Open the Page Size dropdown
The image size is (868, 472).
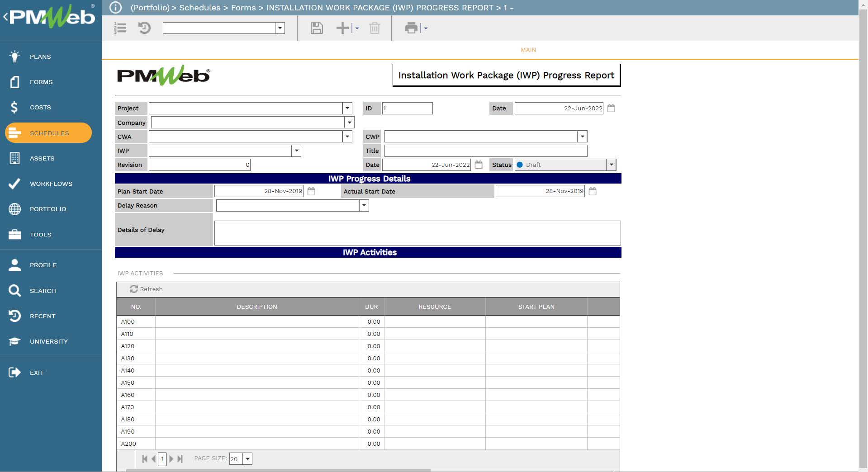pyautogui.click(x=247, y=458)
